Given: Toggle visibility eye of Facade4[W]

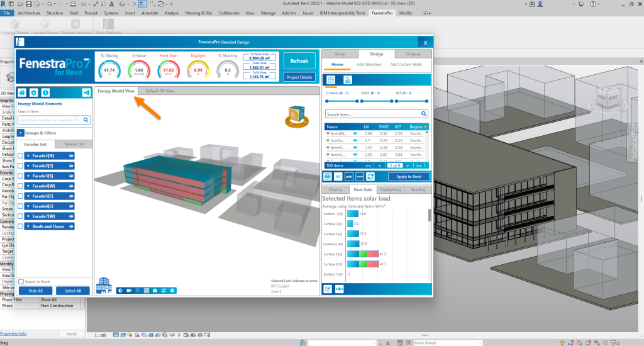Looking at the screenshot, I should coord(71,186).
